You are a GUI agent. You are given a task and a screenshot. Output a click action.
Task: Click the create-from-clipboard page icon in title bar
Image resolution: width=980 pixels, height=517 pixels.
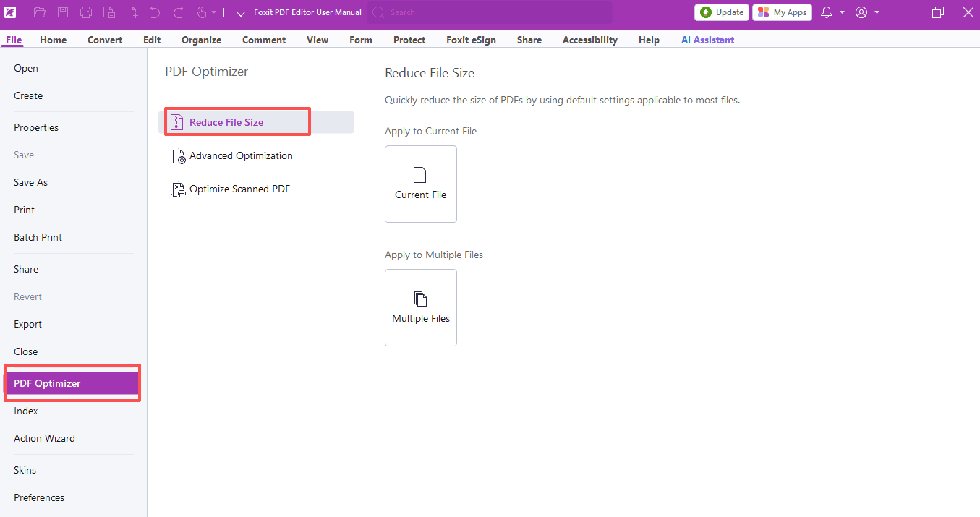(108, 12)
